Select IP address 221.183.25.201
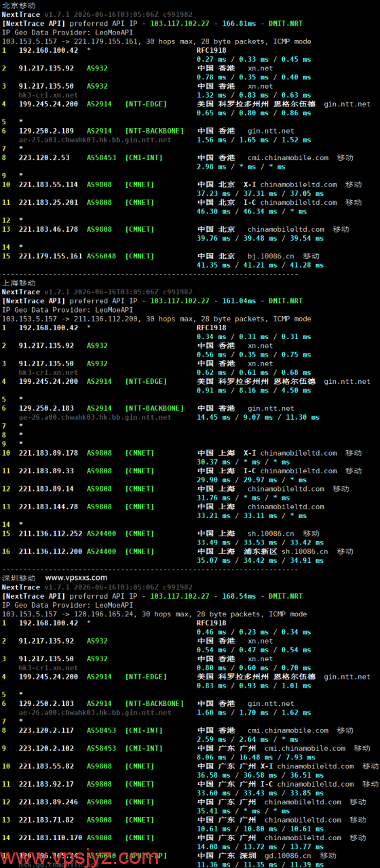This screenshot has height=868, width=380. click(48, 202)
